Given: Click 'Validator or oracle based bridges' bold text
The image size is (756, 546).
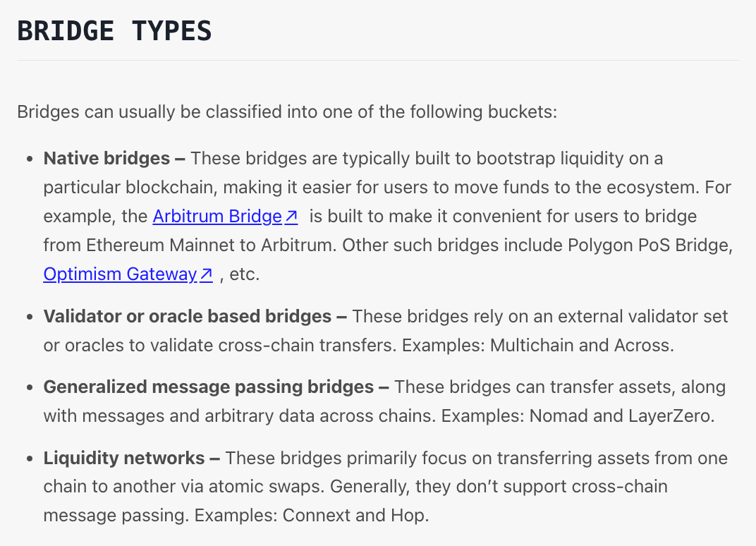Looking at the screenshot, I should coord(188,316).
